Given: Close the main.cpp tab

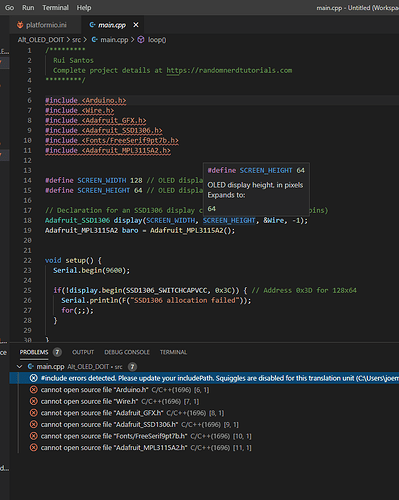Looking at the screenshot, I should tap(136, 25).
